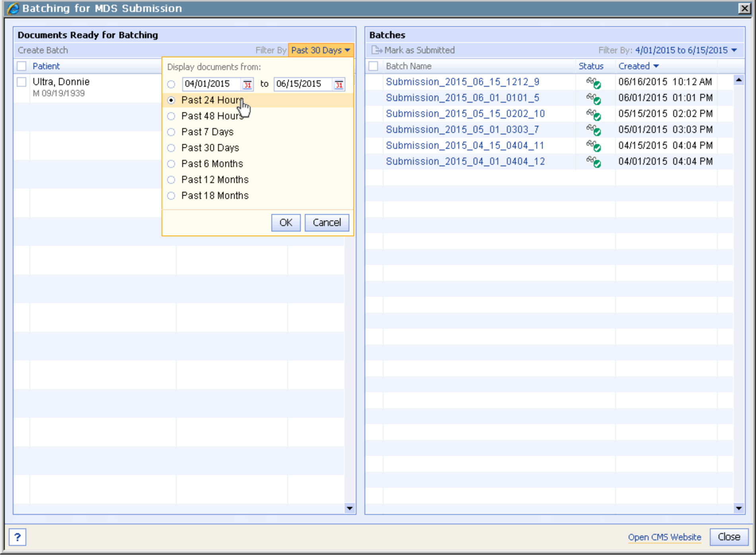Image resolution: width=756 pixels, height=557 pixels.
Task: Click status icon for Submission_2015_05_15_0202_10
Action: 593,114
